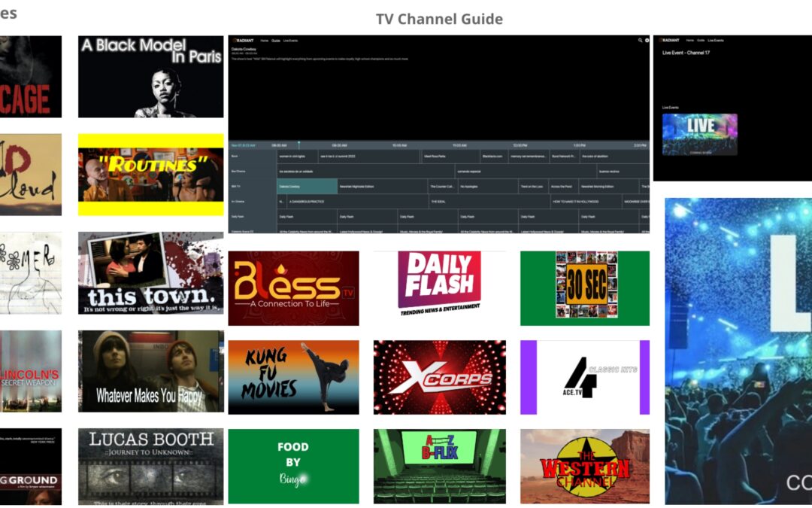812x508 pixels.
Task: Open the XCorps channel tile
Action: pos(440,377)
